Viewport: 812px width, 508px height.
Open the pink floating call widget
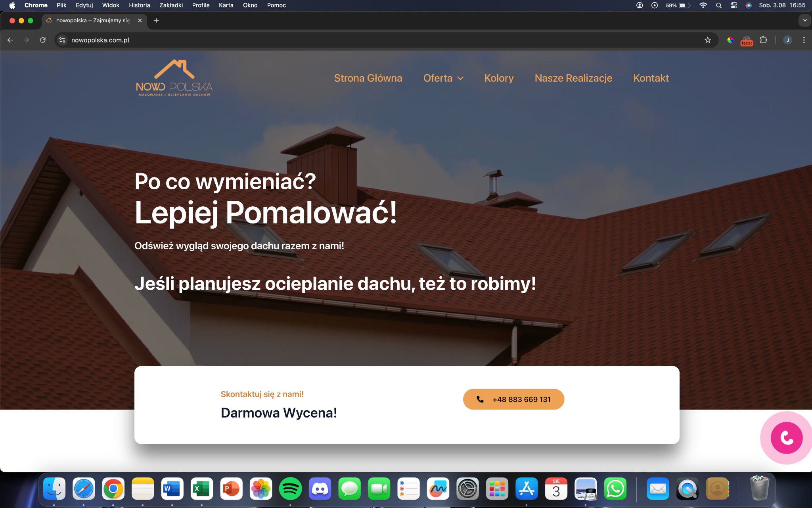786,438
